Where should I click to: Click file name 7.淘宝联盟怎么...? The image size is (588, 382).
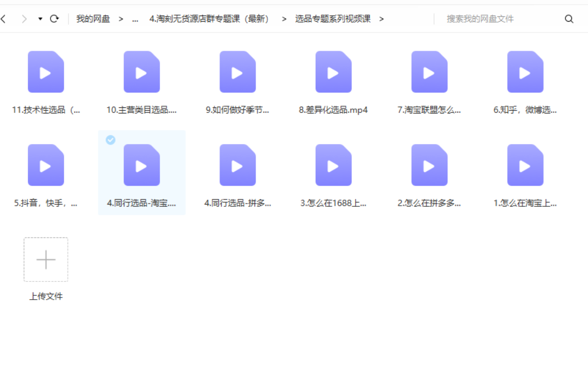(x=429, y=110)
